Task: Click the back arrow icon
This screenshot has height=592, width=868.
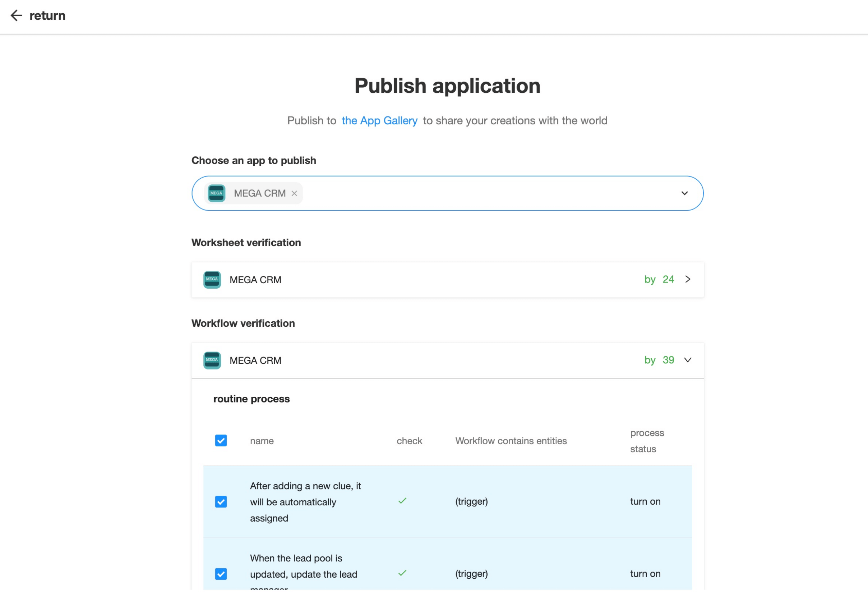Action: pyautogui.click(x=16, y=15)
